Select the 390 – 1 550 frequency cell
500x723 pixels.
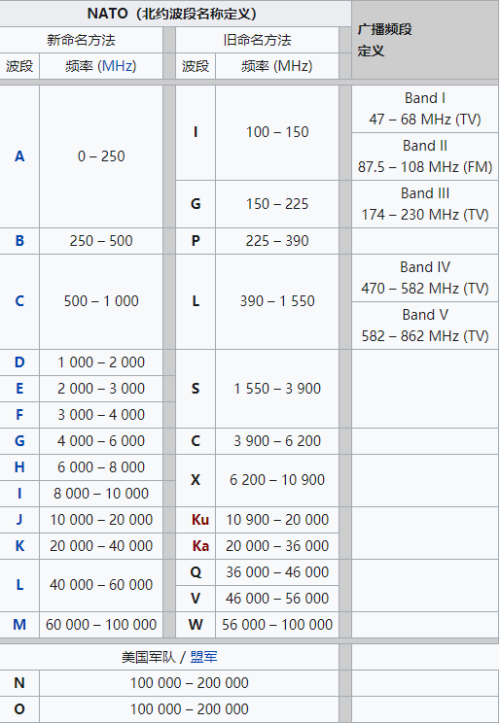click(277, 302)
